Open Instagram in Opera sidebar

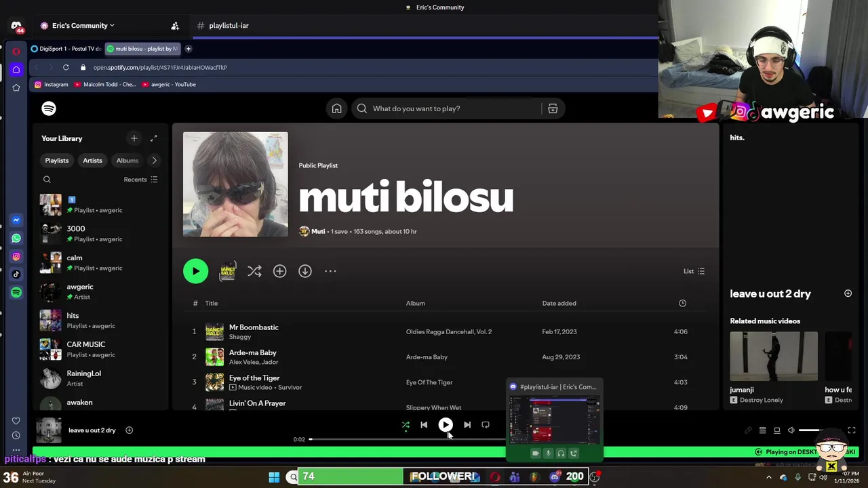click(16, 256)
